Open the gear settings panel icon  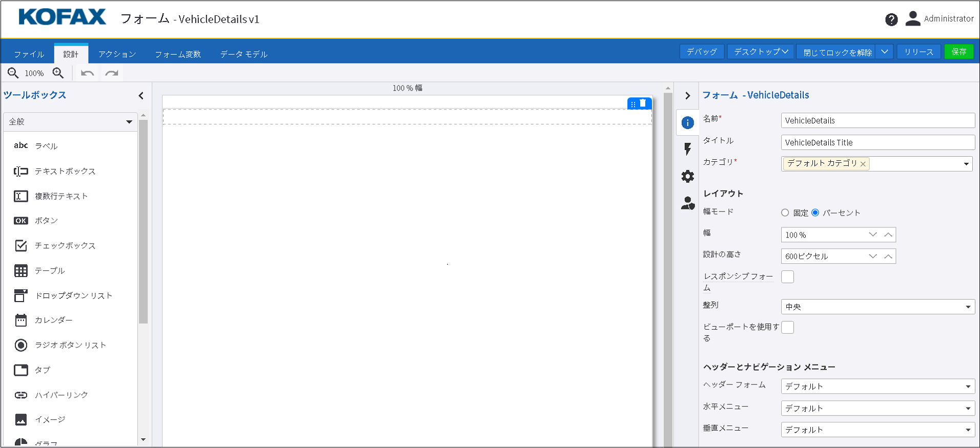(687, 176)
